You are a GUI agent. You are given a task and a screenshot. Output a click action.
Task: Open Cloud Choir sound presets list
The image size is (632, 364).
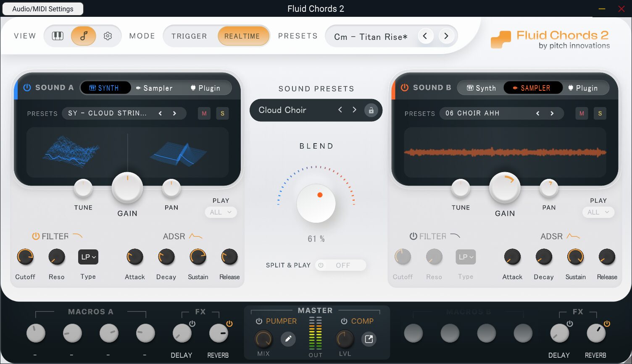pyautogui.click(x=282, y=110)
